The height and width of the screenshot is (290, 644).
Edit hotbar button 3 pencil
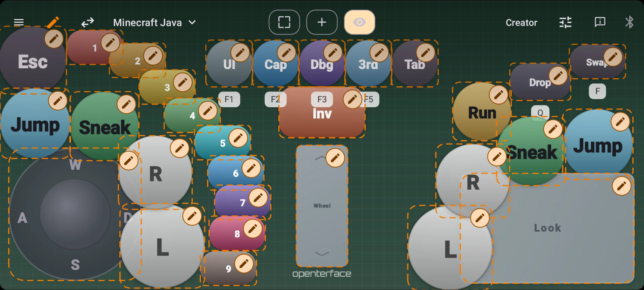pyautogui.click(x=183, y=82)
